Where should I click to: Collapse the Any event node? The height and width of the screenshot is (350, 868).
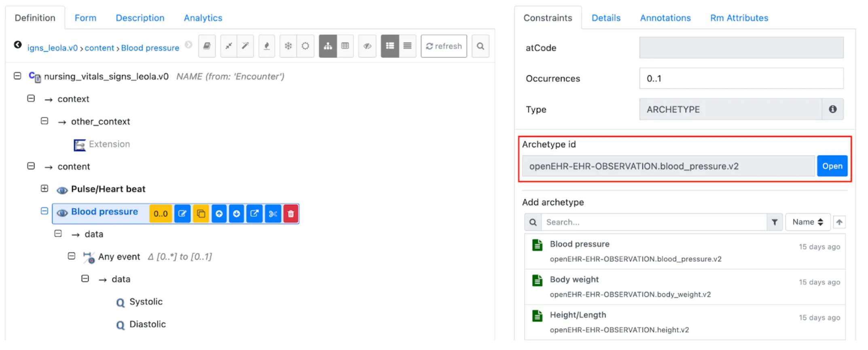(72, 256)
